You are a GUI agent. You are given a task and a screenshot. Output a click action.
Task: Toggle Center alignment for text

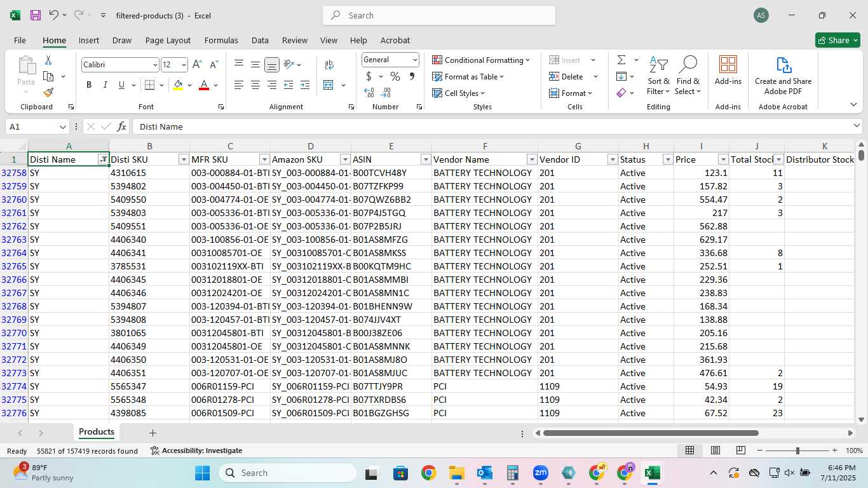point(255,85)
